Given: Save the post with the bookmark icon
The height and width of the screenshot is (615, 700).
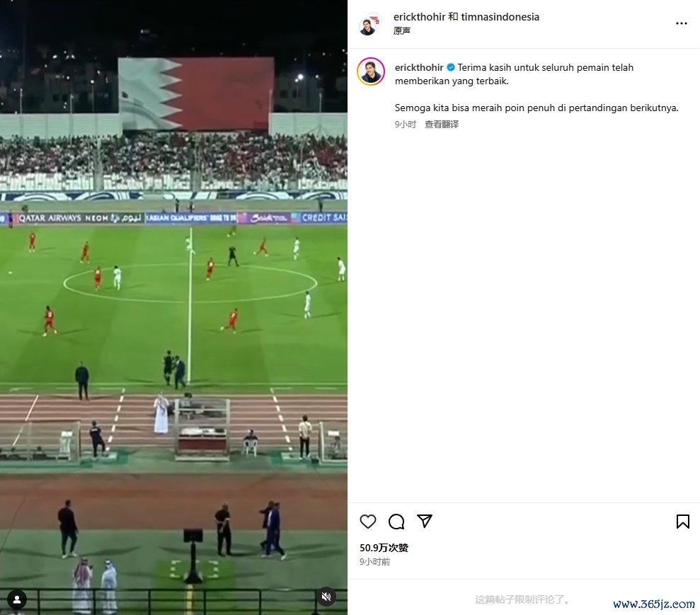Looking at the screenshot, I should (682, 522).
